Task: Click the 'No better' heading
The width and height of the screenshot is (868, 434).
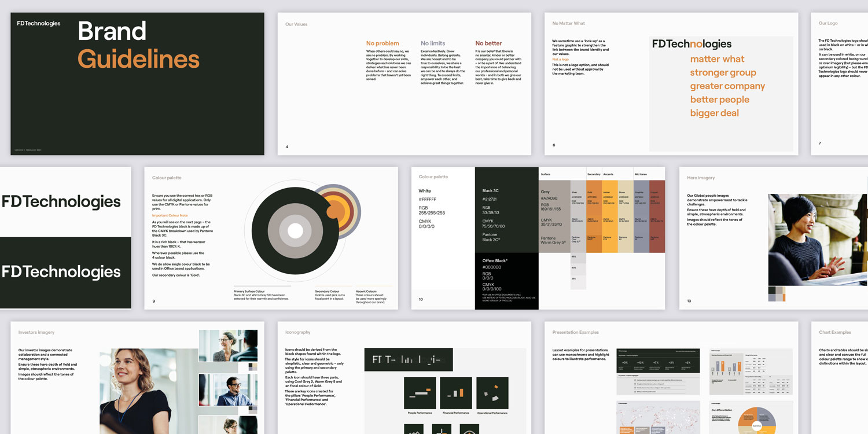Action: pyautogui.click(x=489, y=43)
